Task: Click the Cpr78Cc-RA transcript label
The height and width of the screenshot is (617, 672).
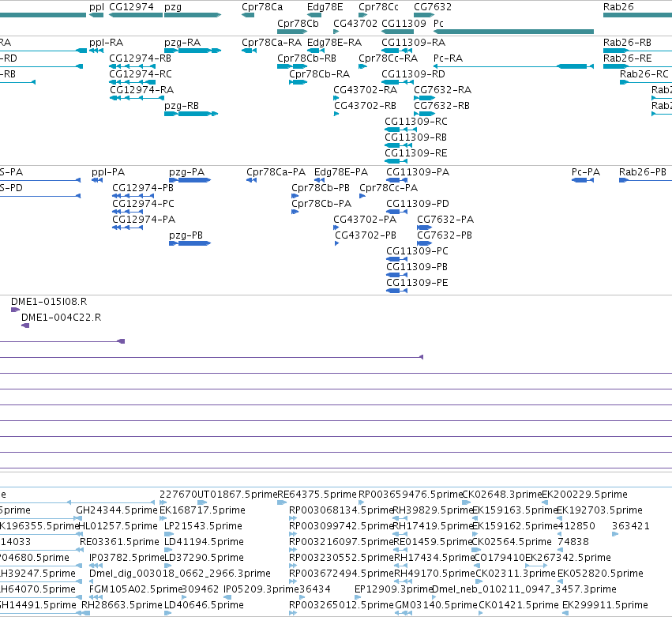Action: click(388, 58)
